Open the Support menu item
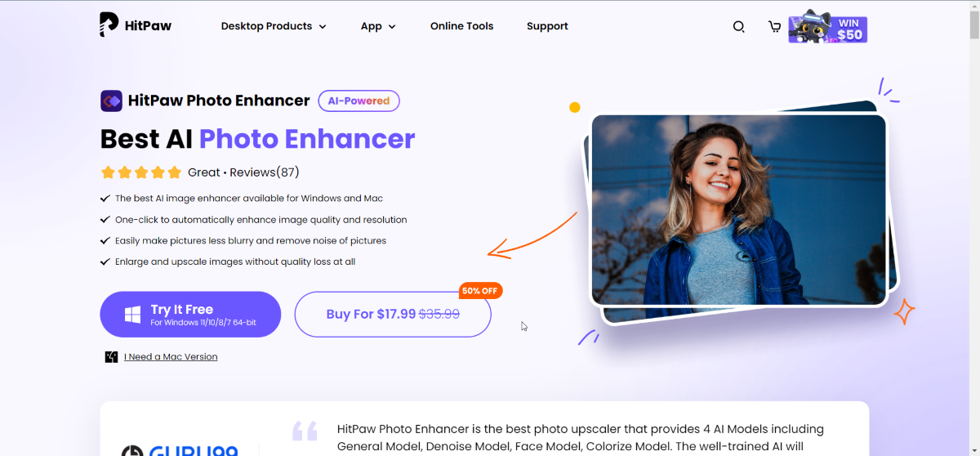This screenshot has width=980, height=456. 547,26
